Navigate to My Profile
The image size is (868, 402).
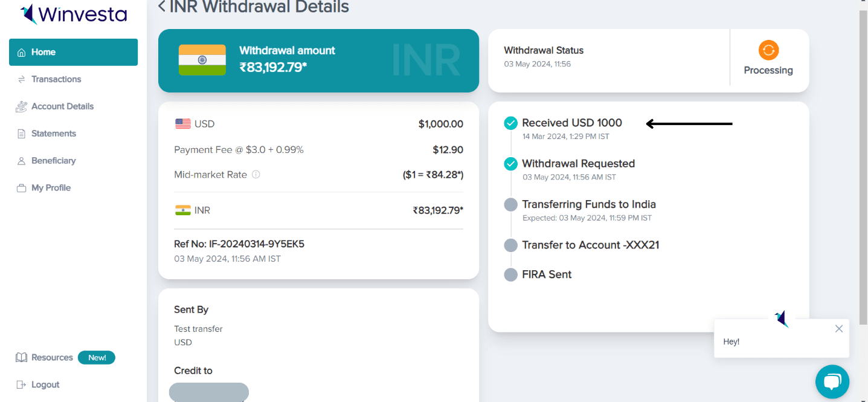tap(51, 188)
